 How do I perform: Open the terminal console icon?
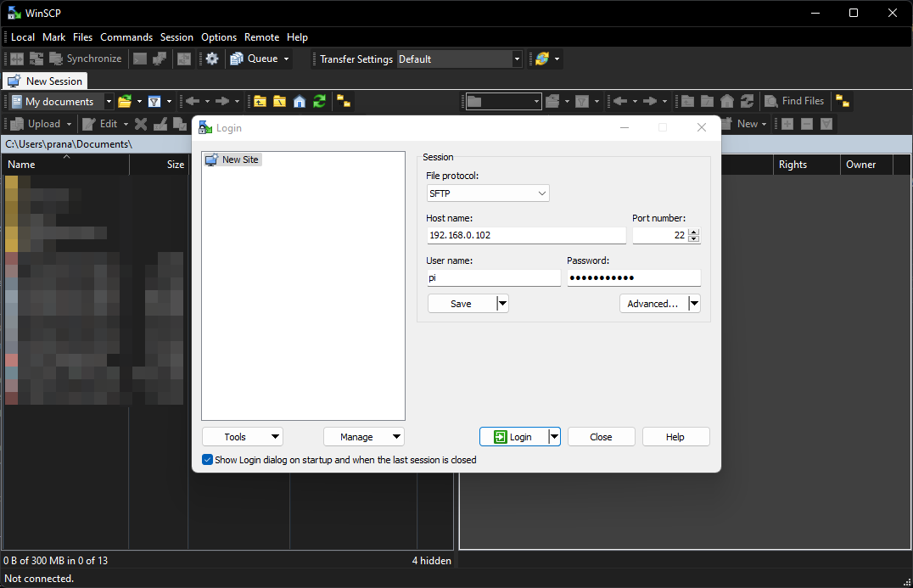click(x=140, y=59)
